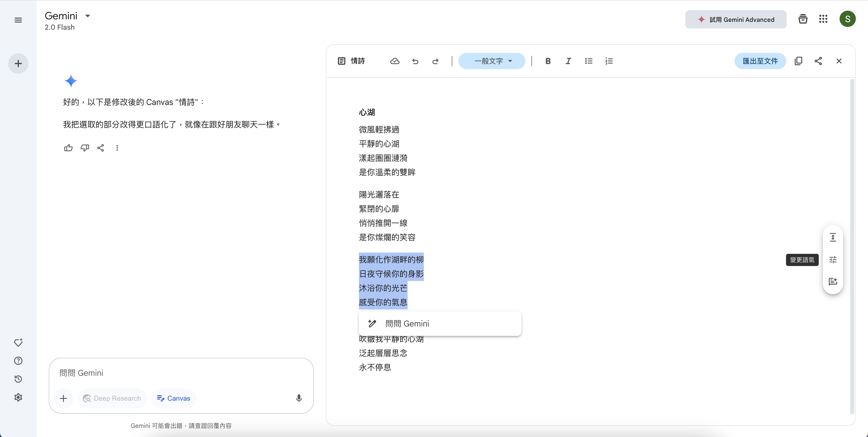The image size is (868, 437).
Task: Close the canvas panel
Action: click(839, 61)
